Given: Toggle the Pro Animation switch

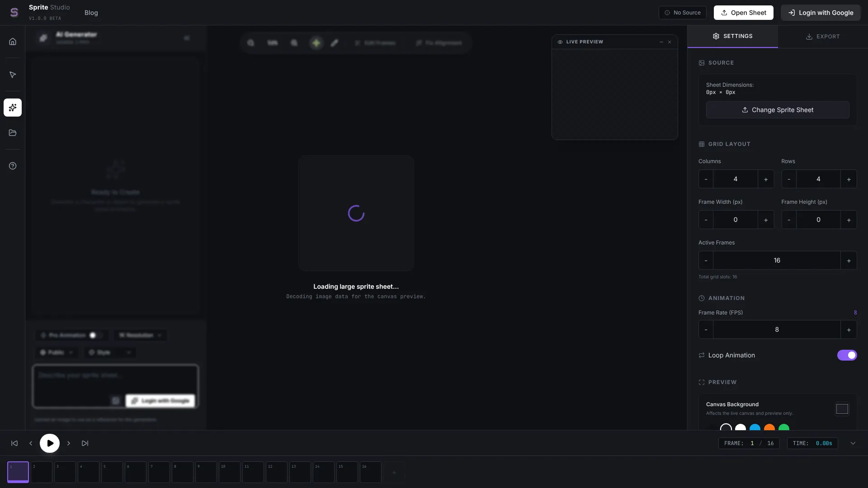Looking at the screenshot, I should (95, 335).
